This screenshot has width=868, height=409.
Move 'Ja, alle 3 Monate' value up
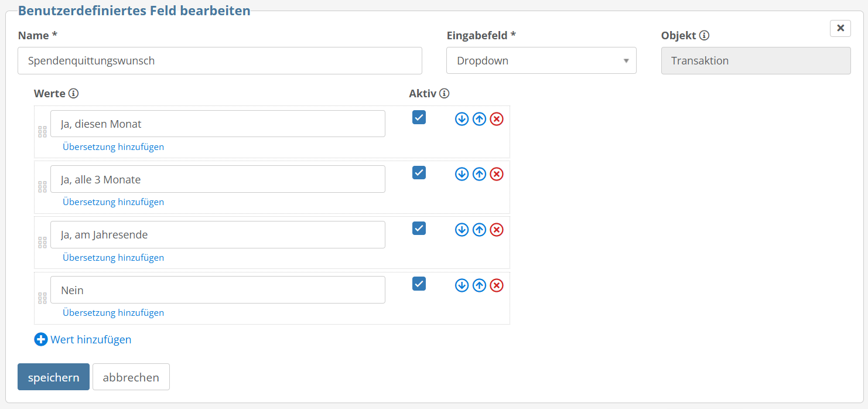[479, 174]
